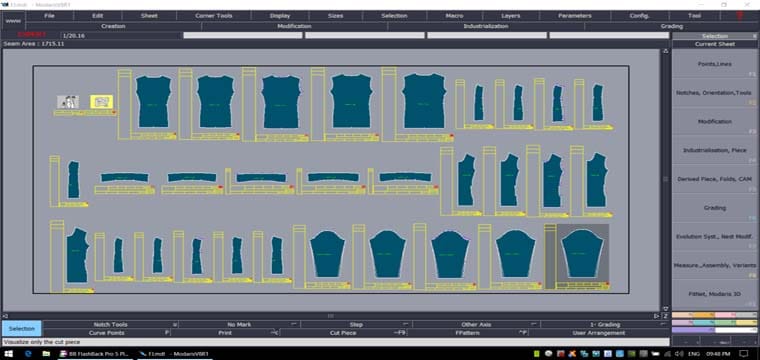The width and height of the screenshot is (760, 360).
Task: Open the Corner Tools menu
Action: (x=214, y=16)
